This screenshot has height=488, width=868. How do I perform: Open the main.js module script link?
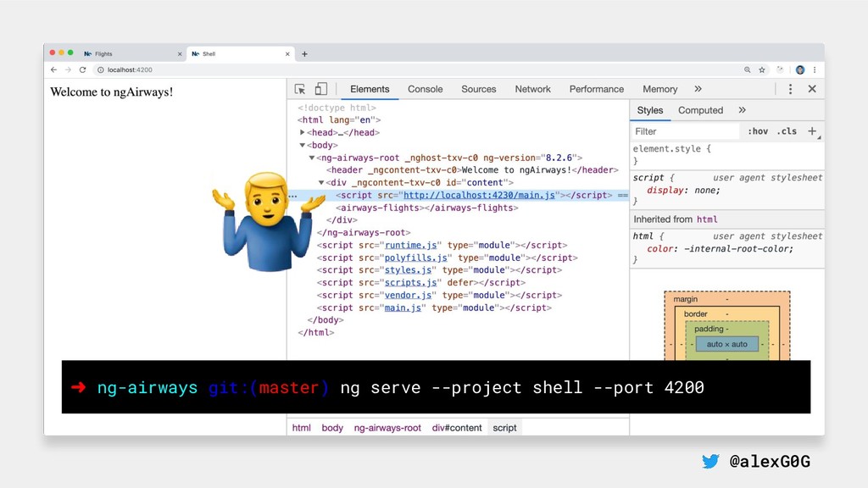coord(403,308)
